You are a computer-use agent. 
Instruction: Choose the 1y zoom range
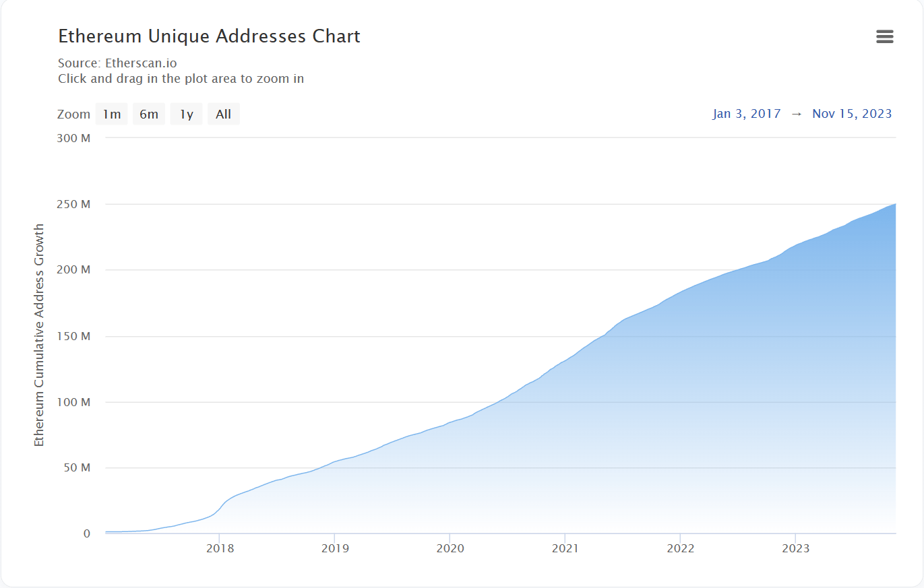click(186, 115)
